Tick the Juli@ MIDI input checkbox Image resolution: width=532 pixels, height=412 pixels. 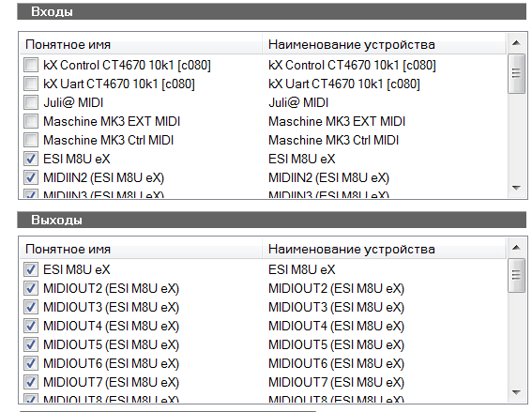[x=31, y=102]
